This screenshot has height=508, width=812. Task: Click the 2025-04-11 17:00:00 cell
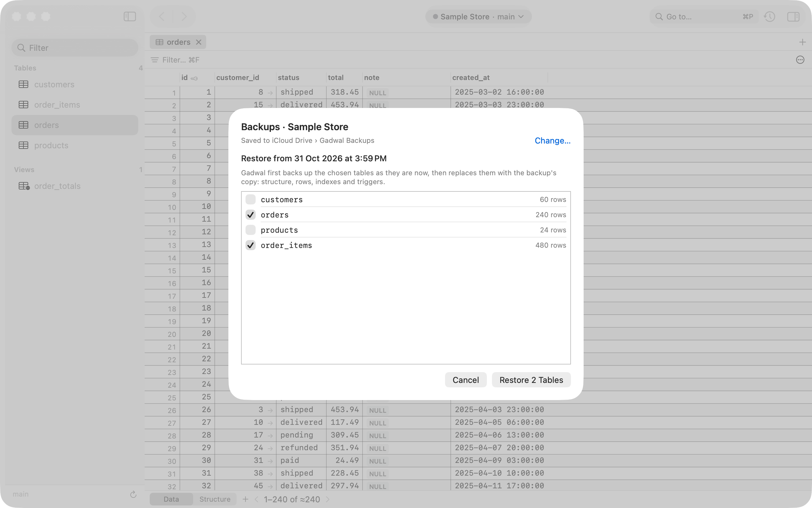(x=499, y=486)
